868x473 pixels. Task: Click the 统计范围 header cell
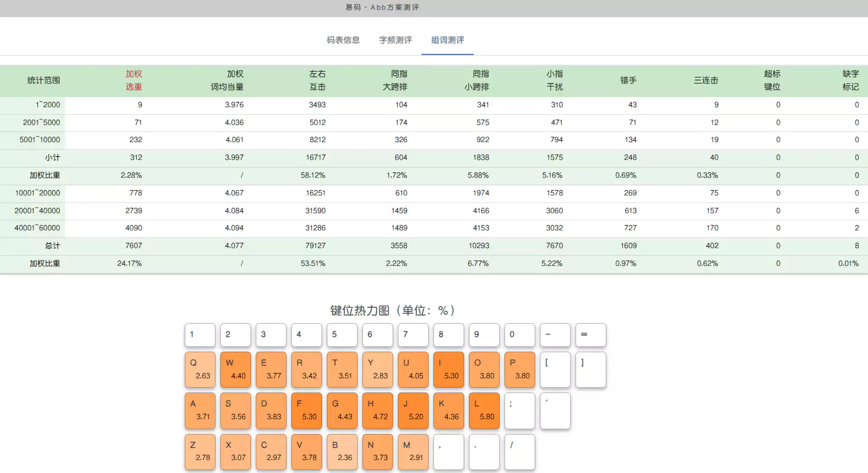click(x=44, y=81)
